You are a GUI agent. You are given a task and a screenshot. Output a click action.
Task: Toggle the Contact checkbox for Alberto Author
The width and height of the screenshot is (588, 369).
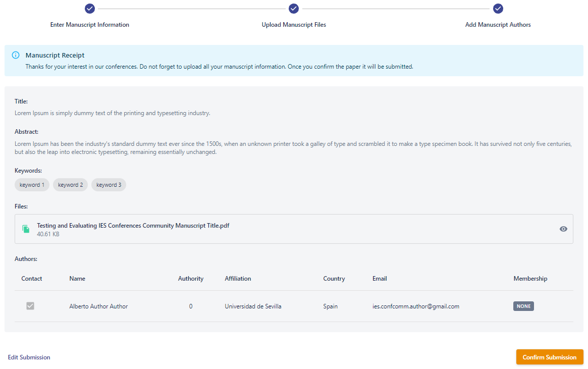30,306
